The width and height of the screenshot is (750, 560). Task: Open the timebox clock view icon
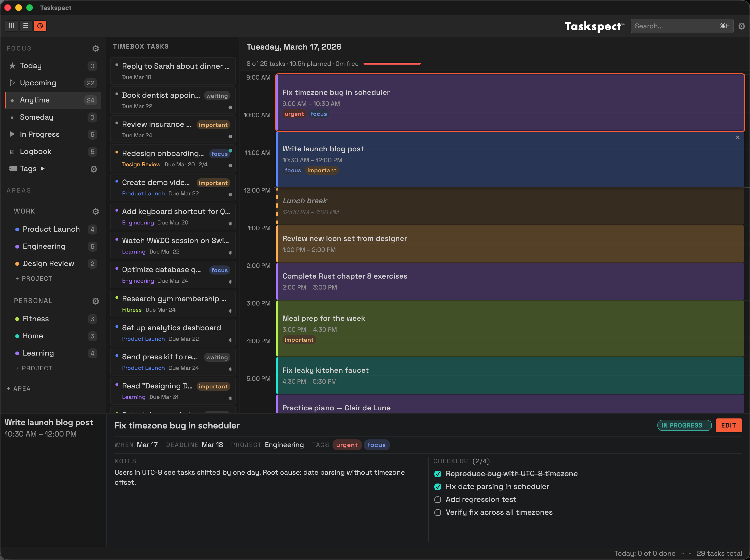point(40,26)
